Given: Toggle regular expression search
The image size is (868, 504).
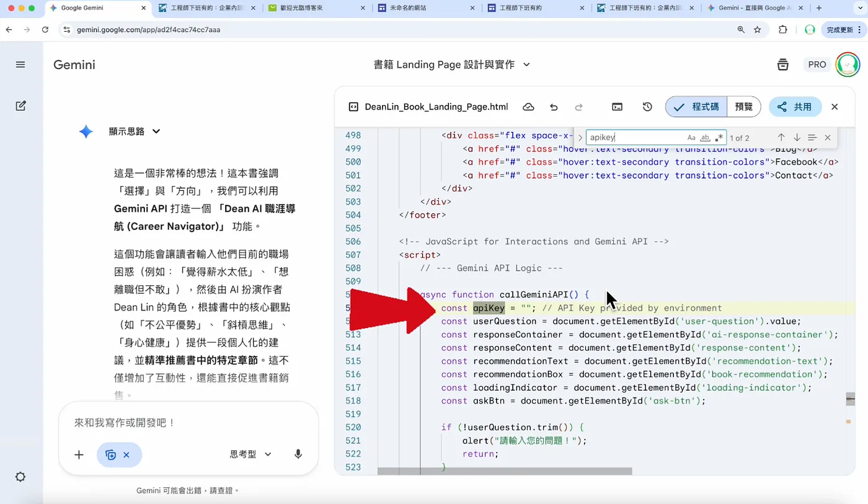Looking at the screenshot, I should pyautogui.click(x=719, y=138).
